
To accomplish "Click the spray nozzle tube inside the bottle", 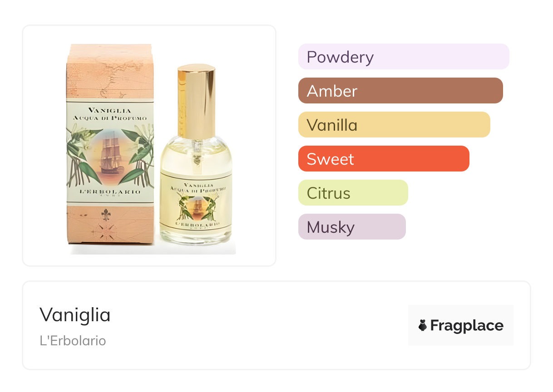I will pyautogui.click(x=197, y=152).
